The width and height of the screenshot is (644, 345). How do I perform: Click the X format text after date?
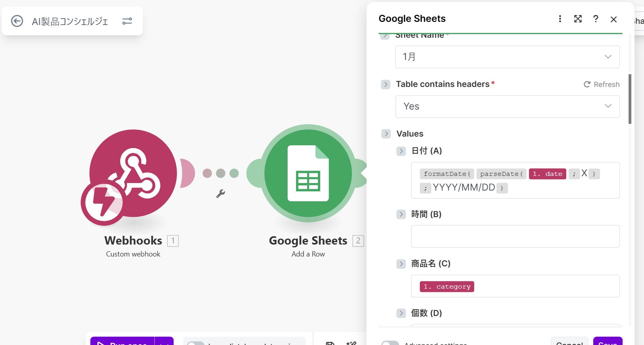584,173
